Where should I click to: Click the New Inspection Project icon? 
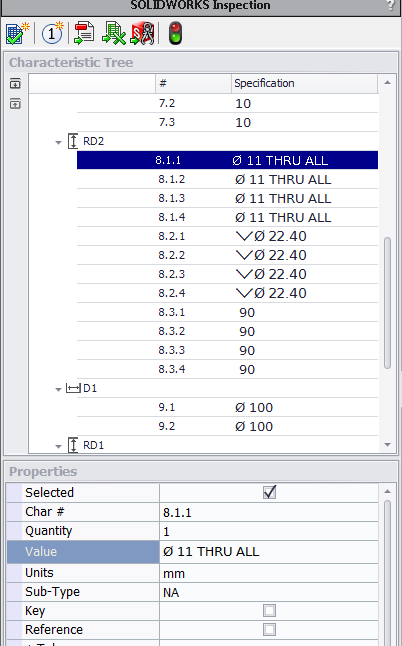click(18, 33)
